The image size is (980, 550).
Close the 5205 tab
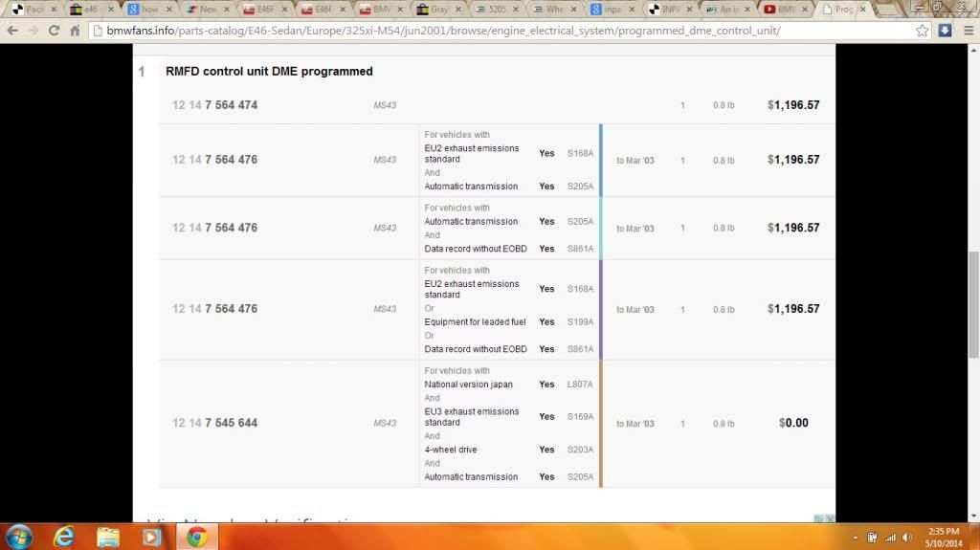pyautogui.click(x=516, y=10)
